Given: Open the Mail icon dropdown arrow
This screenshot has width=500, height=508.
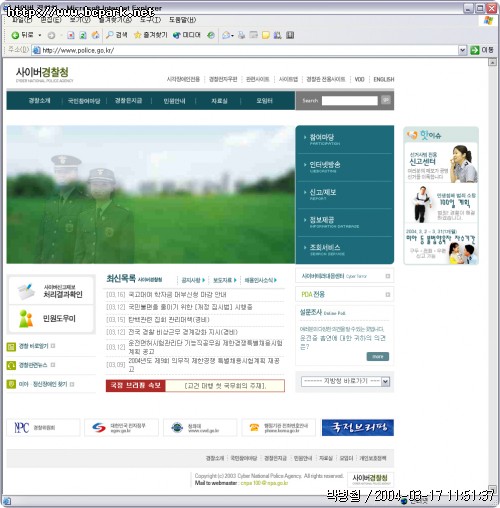Looking at the screenshot, I should (232, 35).
